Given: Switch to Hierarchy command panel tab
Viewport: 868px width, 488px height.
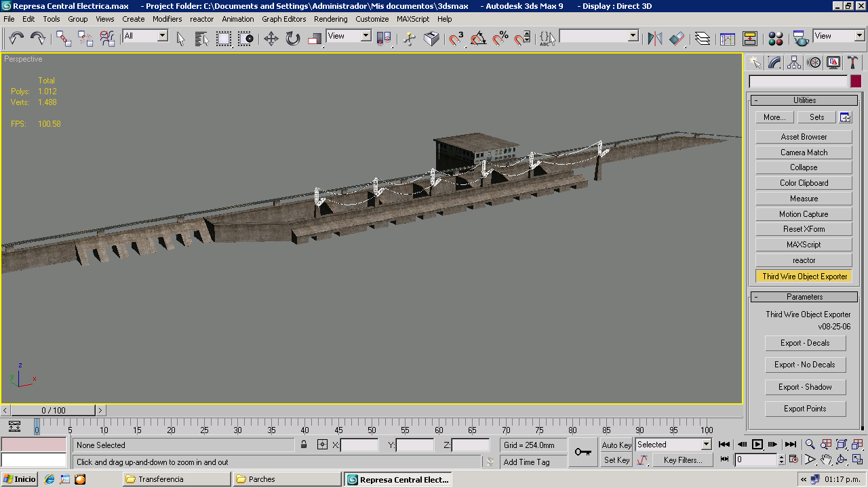Looking at the screenshot, I should [794, 63].
